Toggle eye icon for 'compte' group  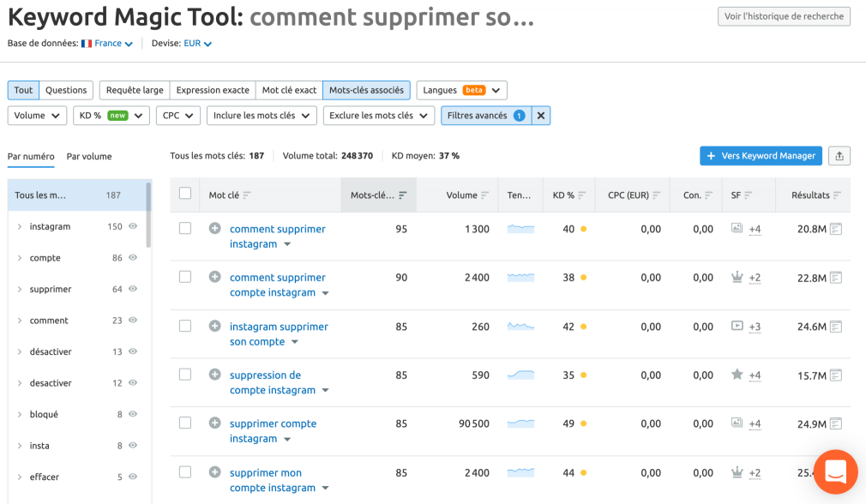click(x=133, y=257)
